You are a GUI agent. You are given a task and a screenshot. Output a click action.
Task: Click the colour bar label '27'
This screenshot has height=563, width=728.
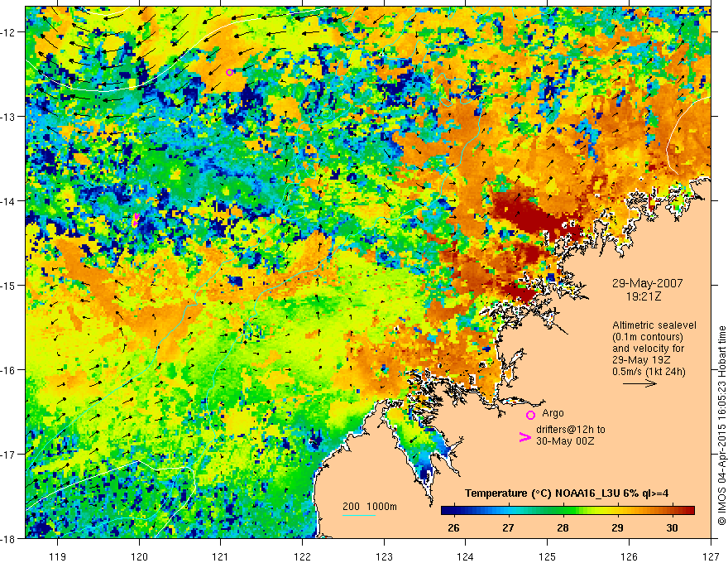click(509, 527)
